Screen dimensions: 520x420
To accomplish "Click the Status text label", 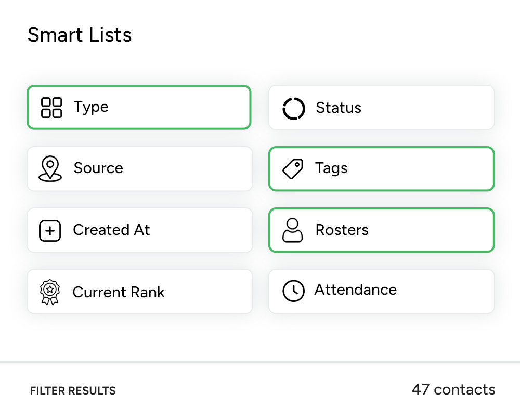I will click(x=339, y=108).
